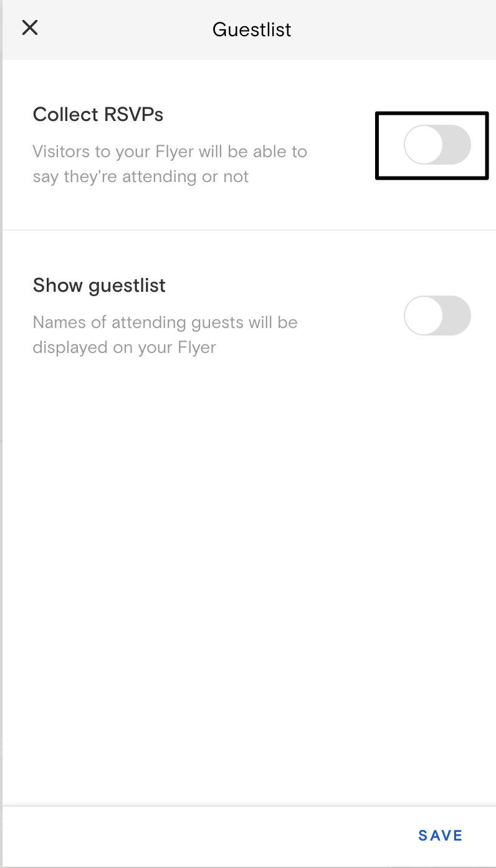Click the divider line between the two settings

(249, 230)
